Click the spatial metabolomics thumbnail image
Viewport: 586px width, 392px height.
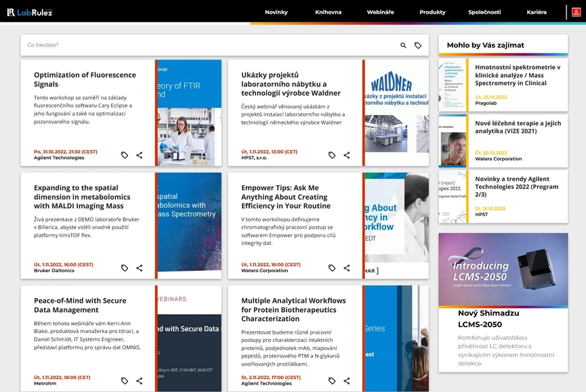coord(189,225)
